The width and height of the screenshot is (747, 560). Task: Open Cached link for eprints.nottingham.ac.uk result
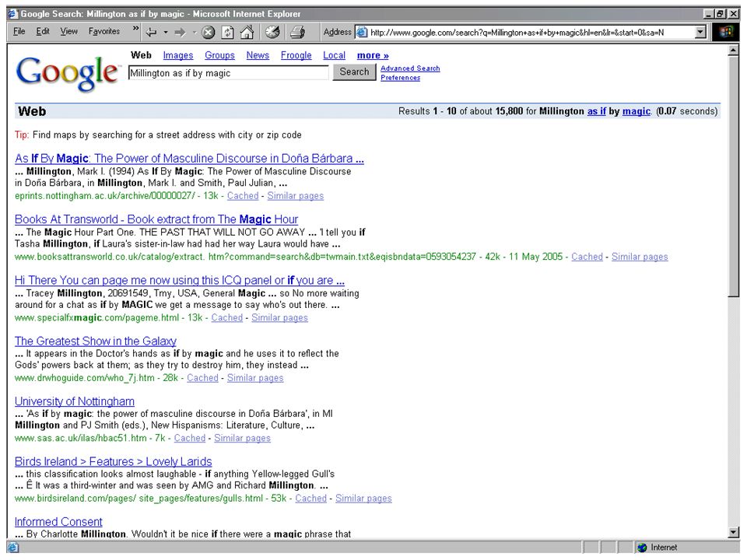[243, 196]
